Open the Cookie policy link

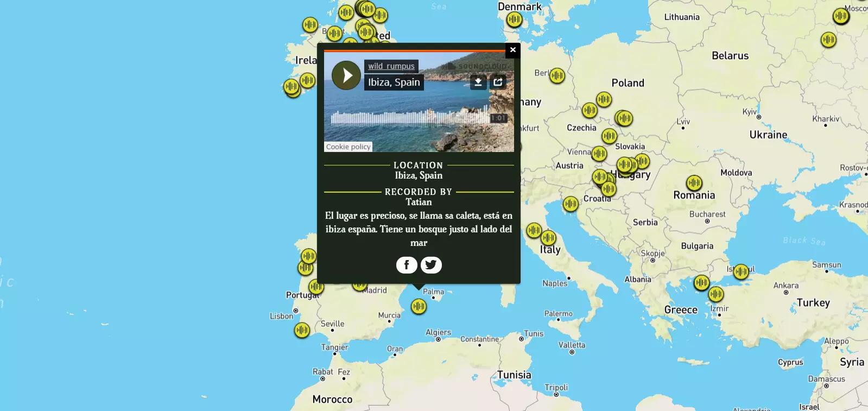pyautogui.click(x=349, y=147)
